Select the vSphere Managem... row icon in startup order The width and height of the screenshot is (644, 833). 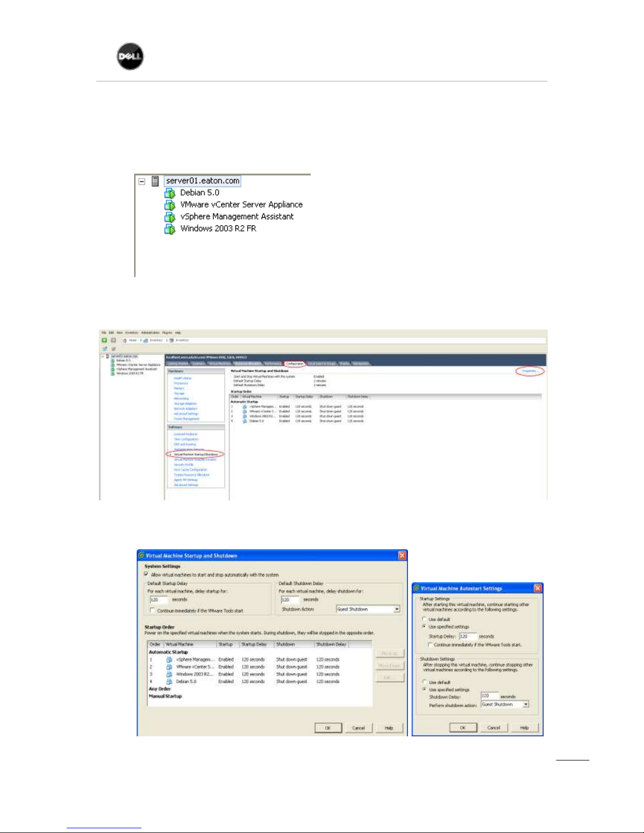click(x=169, y=660)
